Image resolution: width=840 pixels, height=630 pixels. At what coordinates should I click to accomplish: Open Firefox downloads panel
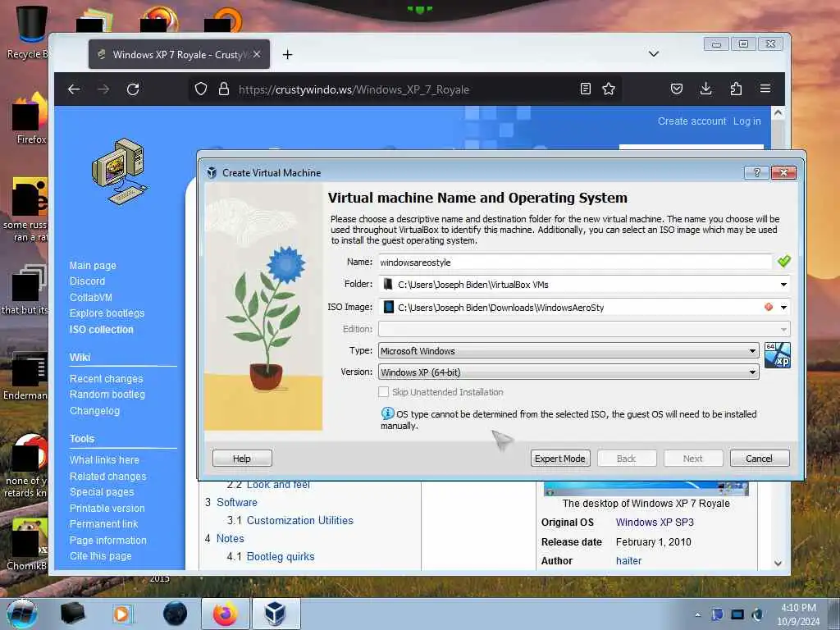coord(706,89)
